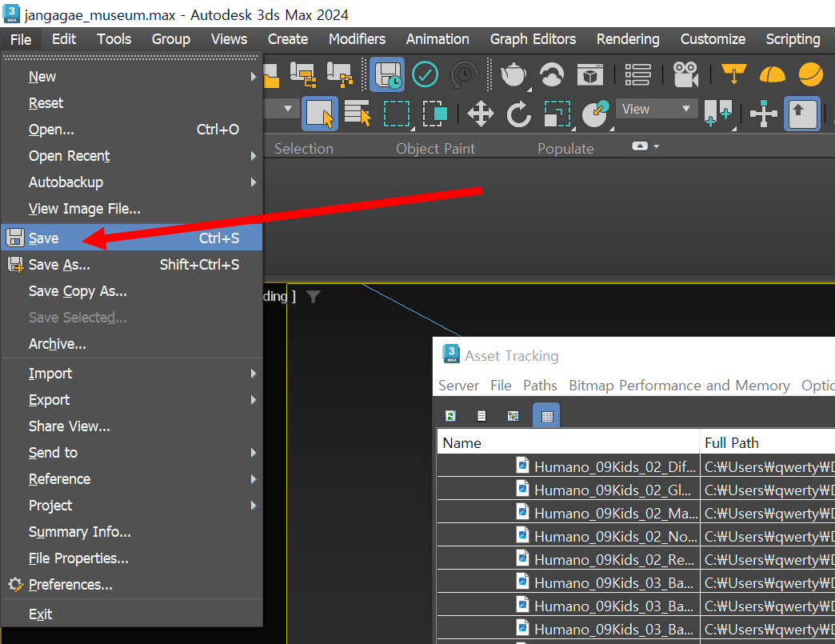Click the orange funnel arrow icon
835x644 pixels.
click(733, 74)
